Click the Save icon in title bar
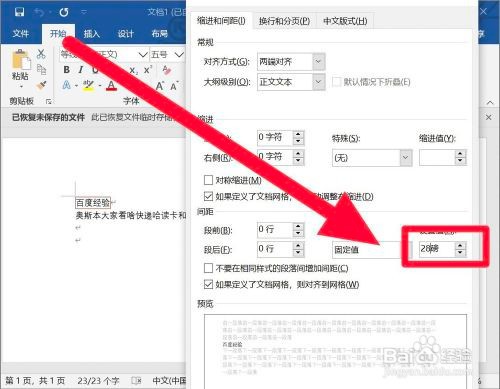 [x=20, y=12]
